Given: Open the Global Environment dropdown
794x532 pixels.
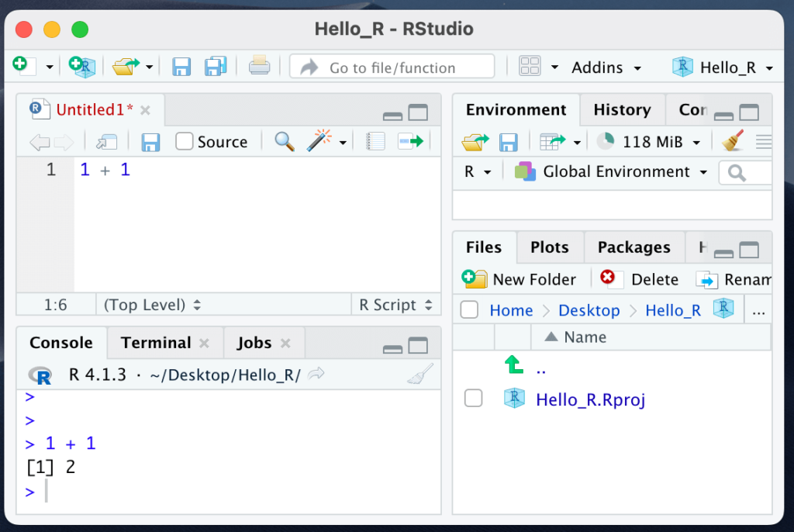Looking at the screenshot, I should pyautogui.click(x=611, y=171).
